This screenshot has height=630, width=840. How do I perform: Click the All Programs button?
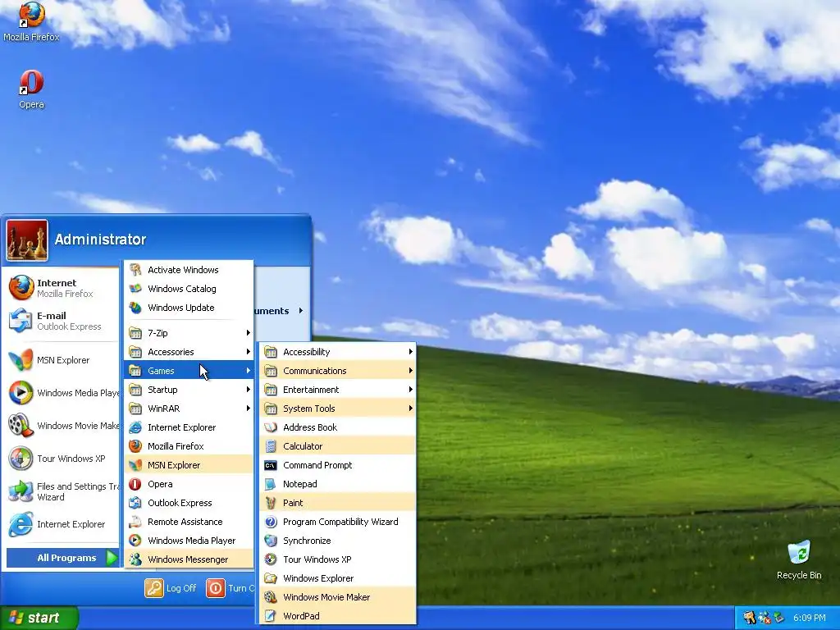coord(62,558)
